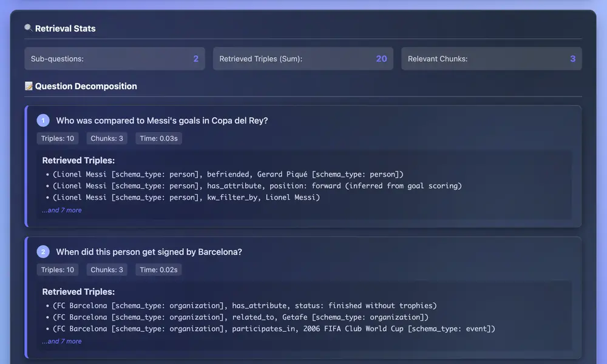Click the magnifier icon beside Retrieval Stats
Viewport: 607px width, 364px height.
[x=29, y=28]
